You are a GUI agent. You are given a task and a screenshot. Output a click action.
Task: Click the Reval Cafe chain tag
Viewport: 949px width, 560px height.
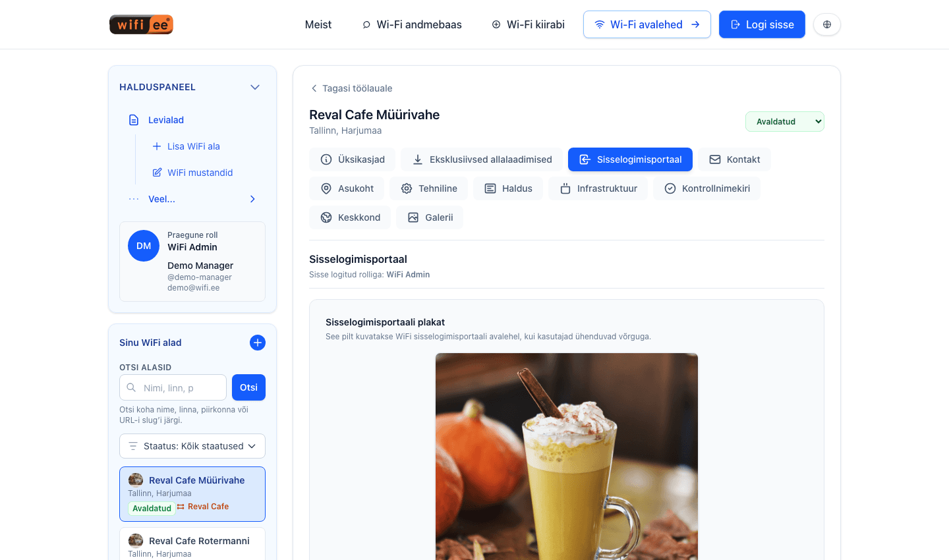click(203, 507)
